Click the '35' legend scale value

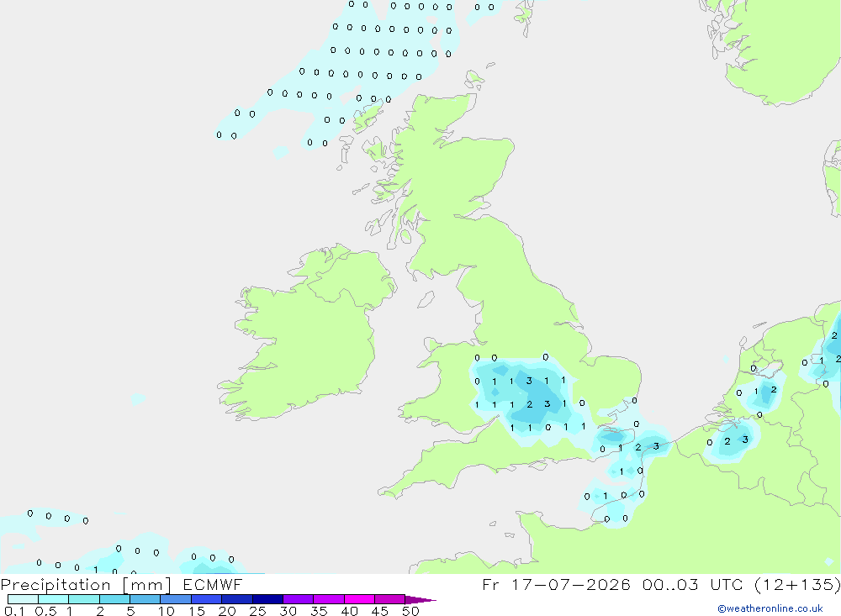pyautogui.click(x=319, y=611)
